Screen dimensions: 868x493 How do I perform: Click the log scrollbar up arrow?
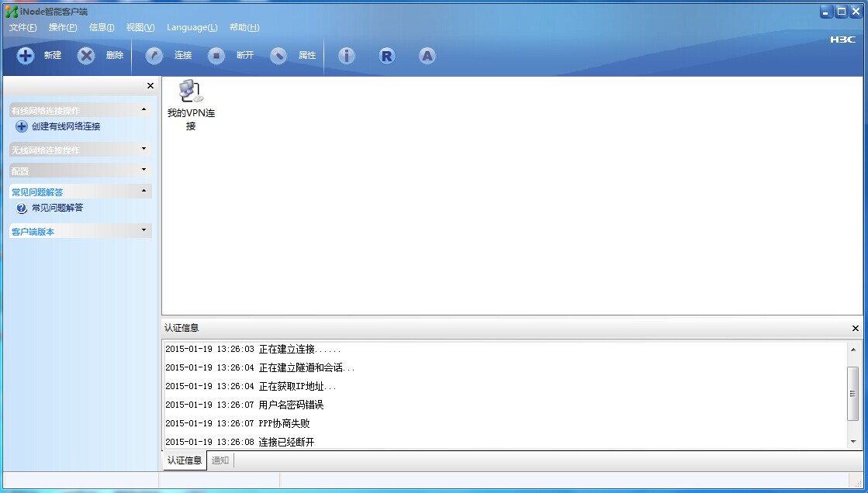tap(853, 350)
